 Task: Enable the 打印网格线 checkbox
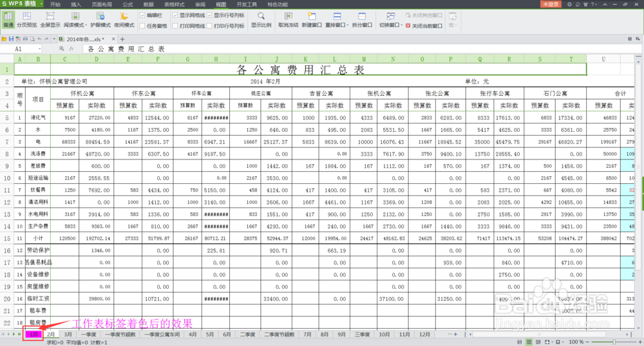point(175,26)
